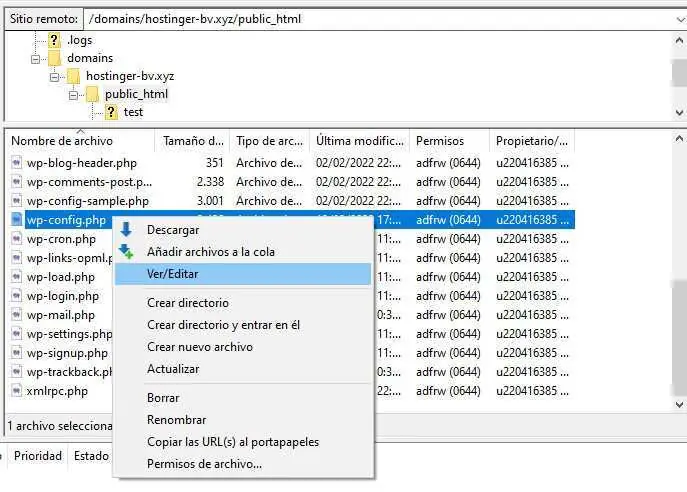
Task: Collapse the hostinger-bv.xyz tree node
Action: point(54,76)
